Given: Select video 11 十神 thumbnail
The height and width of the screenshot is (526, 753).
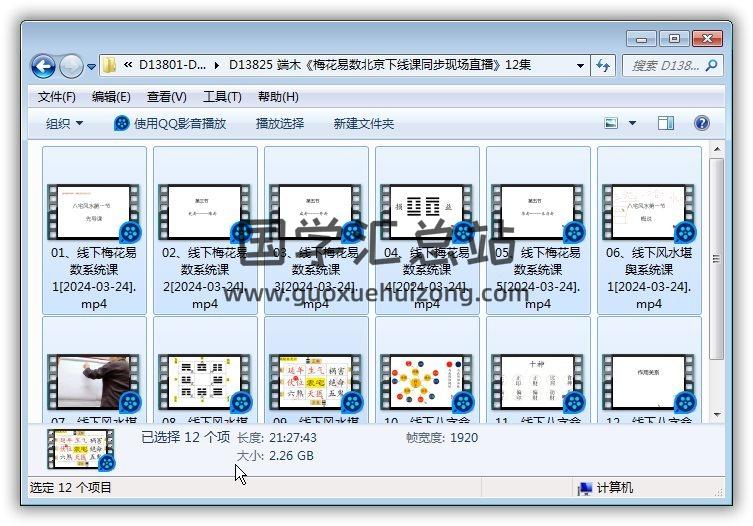Looking at the screenshot, I should click(538, 383).
